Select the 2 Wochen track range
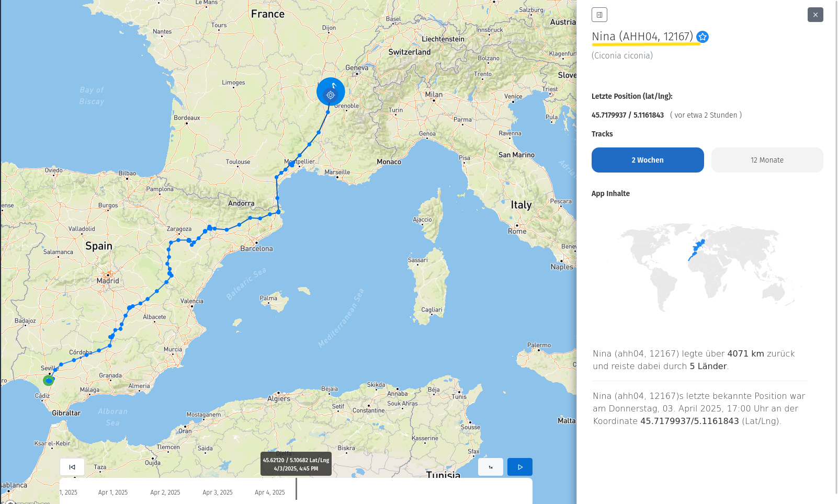This screenshot has width=838, height=504. pos(648,160)
